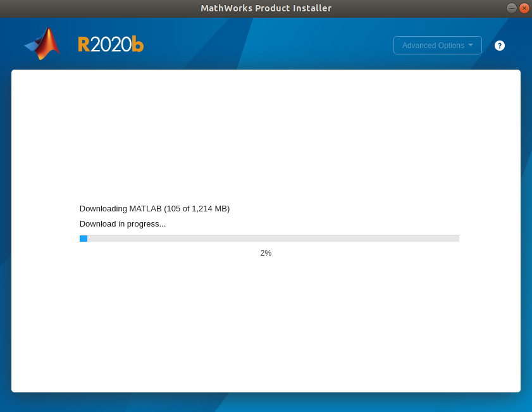
Task: Close the MathWorks Product Installer window
Action: [524, 8]
